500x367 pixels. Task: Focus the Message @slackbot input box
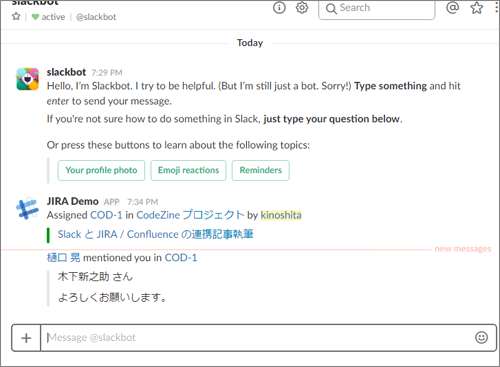coord(257,338)
